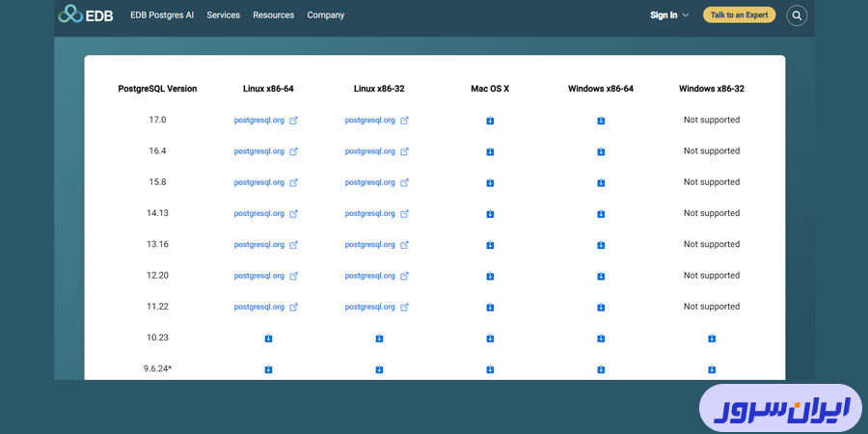Viewport: 868px width, 434px height.
Task: Open the search magnifier icon
Action: point(797,15)
